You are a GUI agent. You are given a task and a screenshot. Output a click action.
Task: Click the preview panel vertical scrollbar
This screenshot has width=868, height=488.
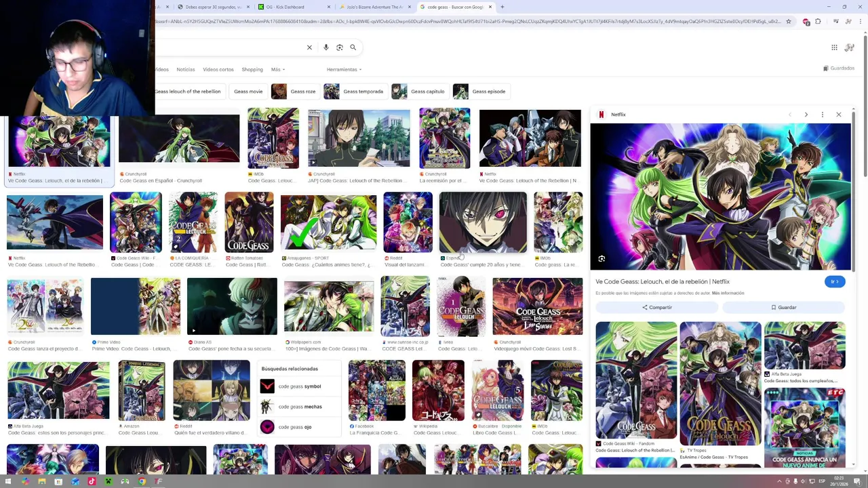click(x=853, y=192)
